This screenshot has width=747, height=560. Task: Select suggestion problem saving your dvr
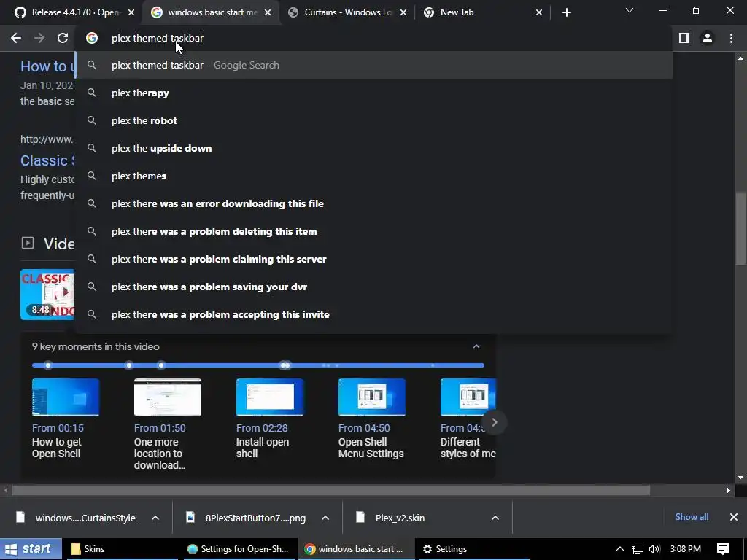coord(374,287)
